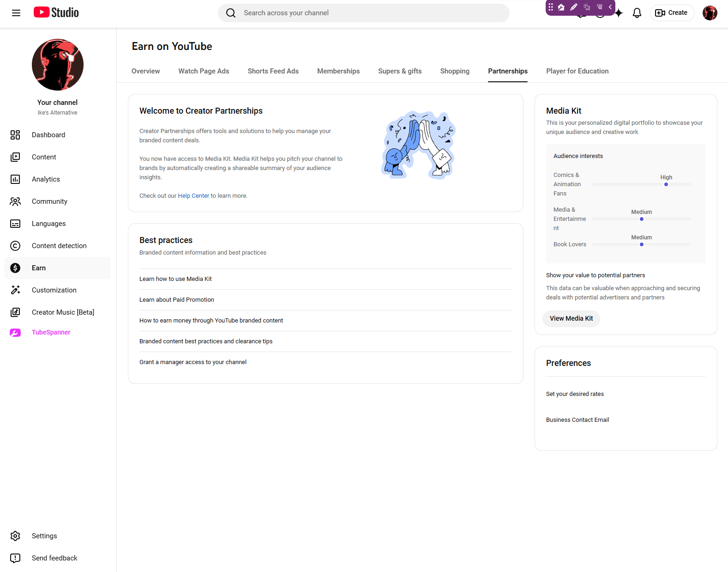Click the search across your channel field

pos(369,13)
